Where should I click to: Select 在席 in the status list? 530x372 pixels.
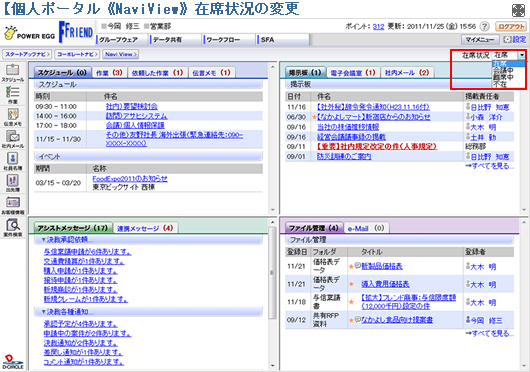pos(509,64)
